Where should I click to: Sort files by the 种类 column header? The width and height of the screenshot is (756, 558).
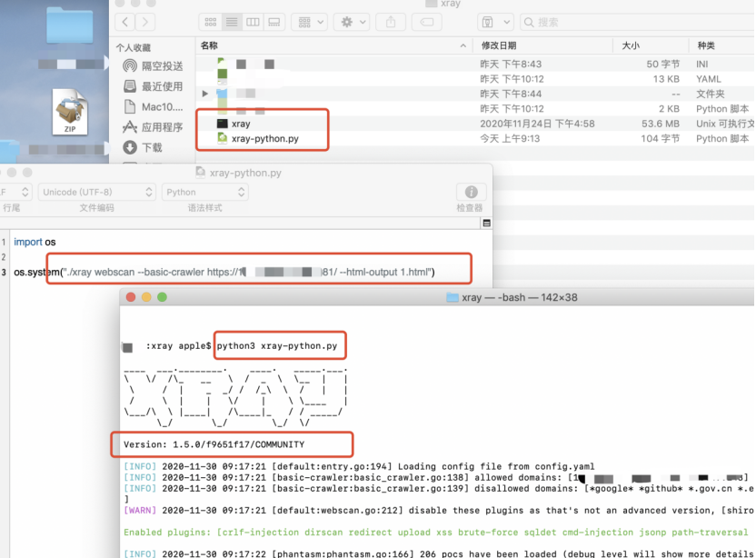722,45
